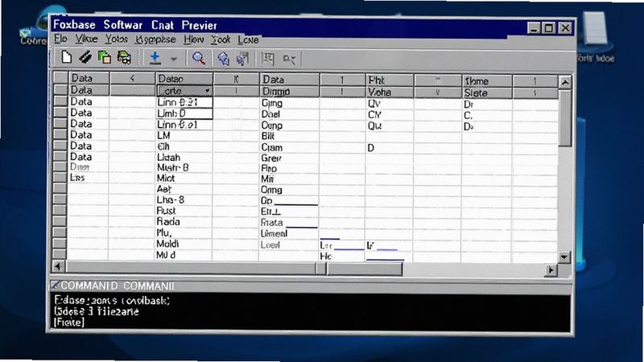Click horizontal scrollbar right arrow

(x=551, y=270)
